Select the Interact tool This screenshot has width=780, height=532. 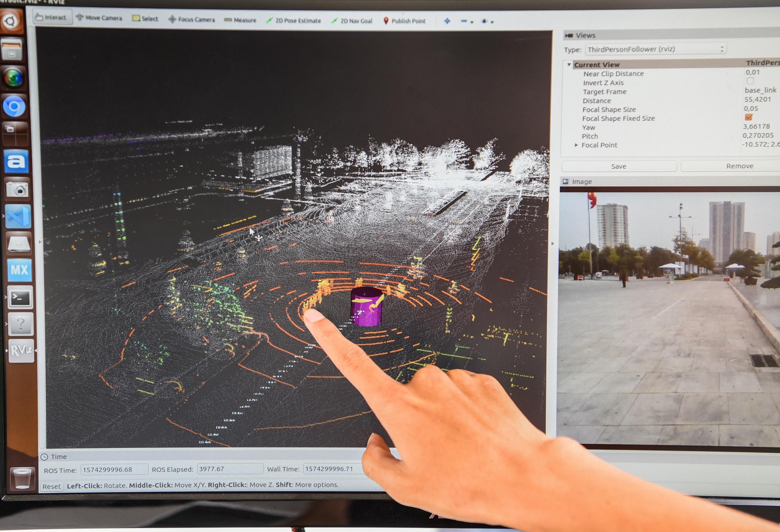[x=51, y=17]
